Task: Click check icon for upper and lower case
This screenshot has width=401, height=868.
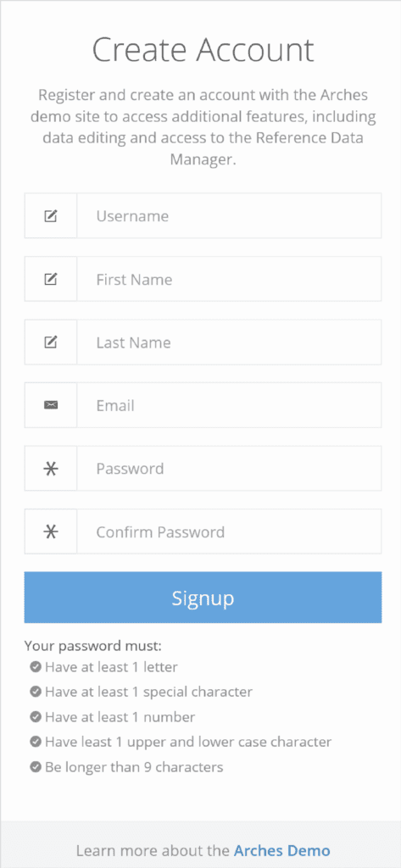Action: click(x=36, y=742)
